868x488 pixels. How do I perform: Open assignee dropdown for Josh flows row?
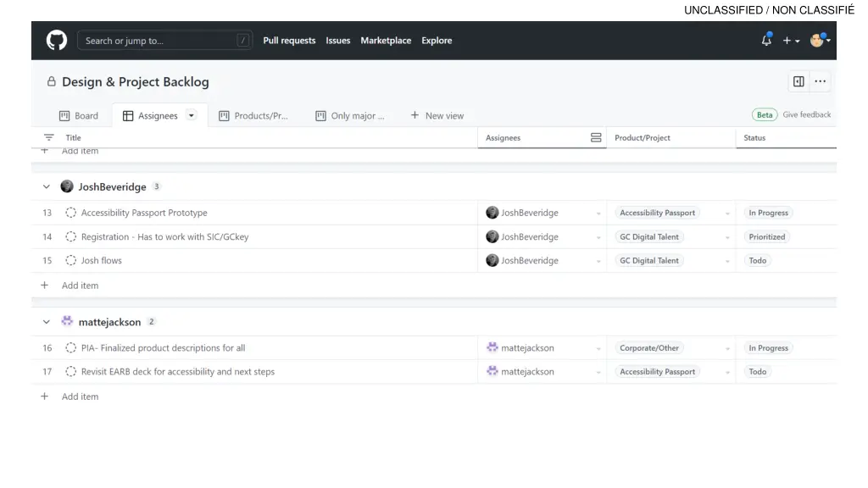click(598, 261)
